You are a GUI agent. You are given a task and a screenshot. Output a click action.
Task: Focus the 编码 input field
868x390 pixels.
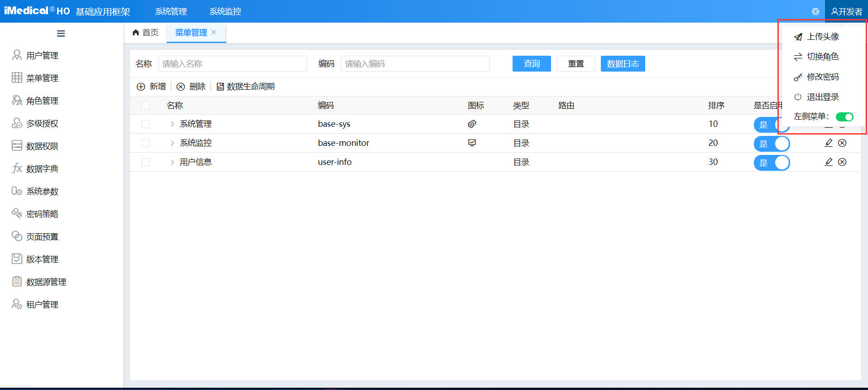point(415,64)
